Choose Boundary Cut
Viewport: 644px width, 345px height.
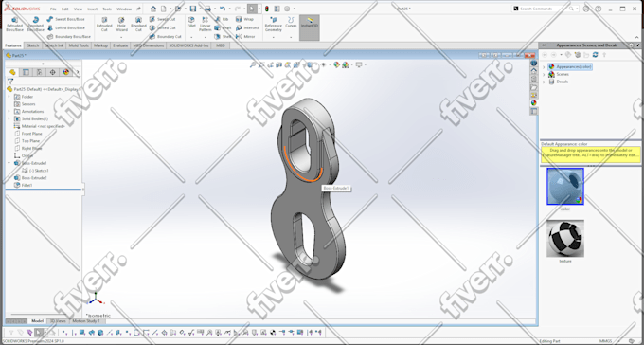click(x=165, y=37)
